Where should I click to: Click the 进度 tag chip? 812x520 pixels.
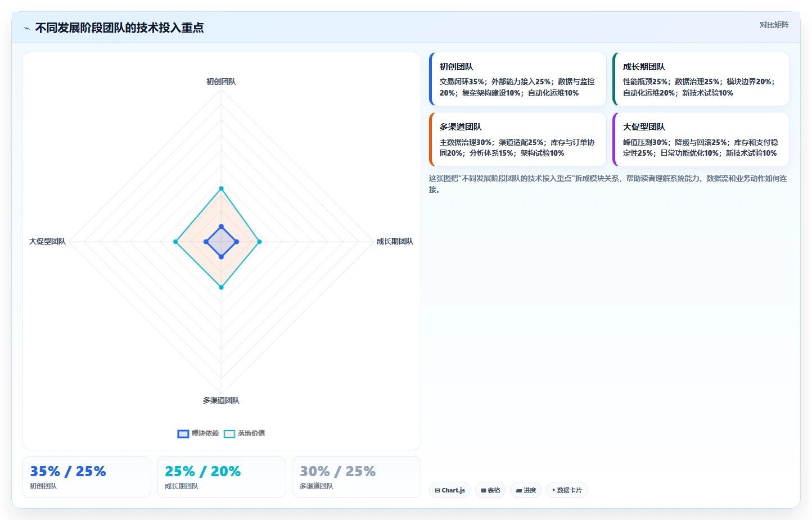pos(526,490)
